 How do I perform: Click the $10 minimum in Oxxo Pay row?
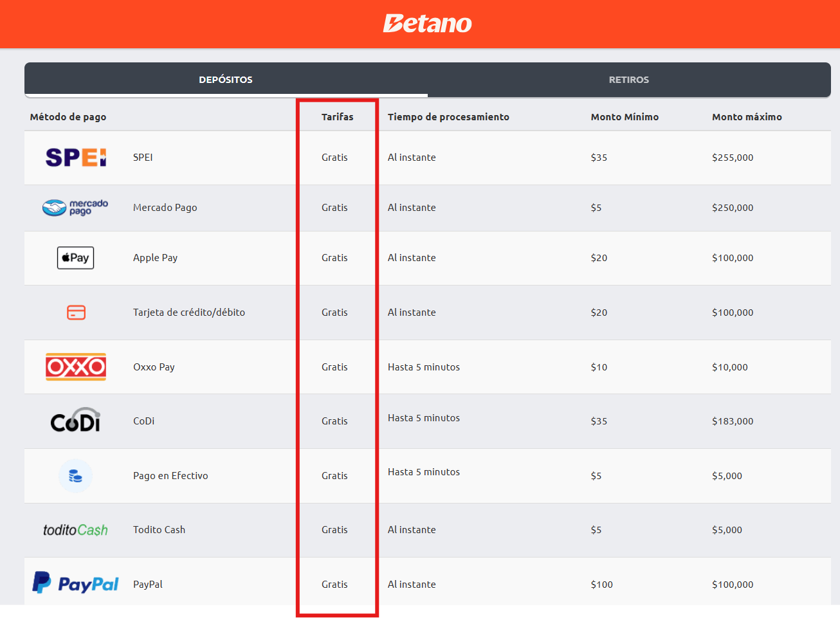click(x=599, y=367)
